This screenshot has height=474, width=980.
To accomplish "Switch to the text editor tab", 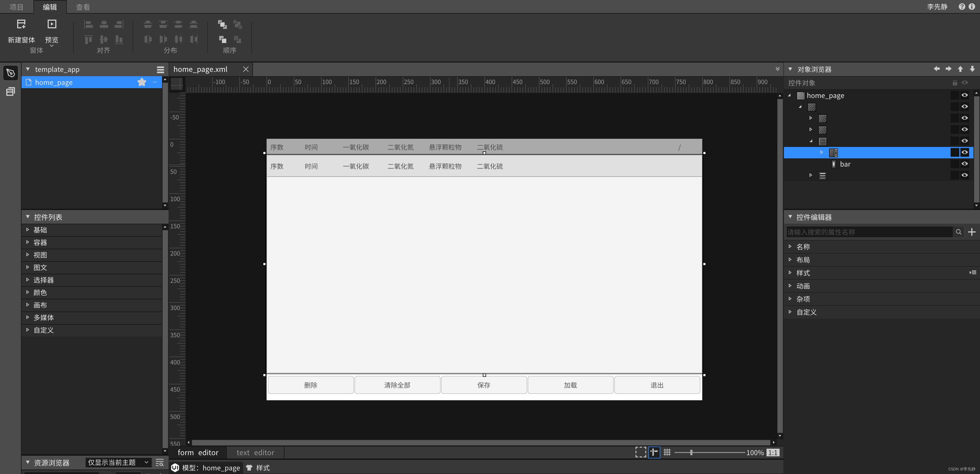I will coord(255,452).
